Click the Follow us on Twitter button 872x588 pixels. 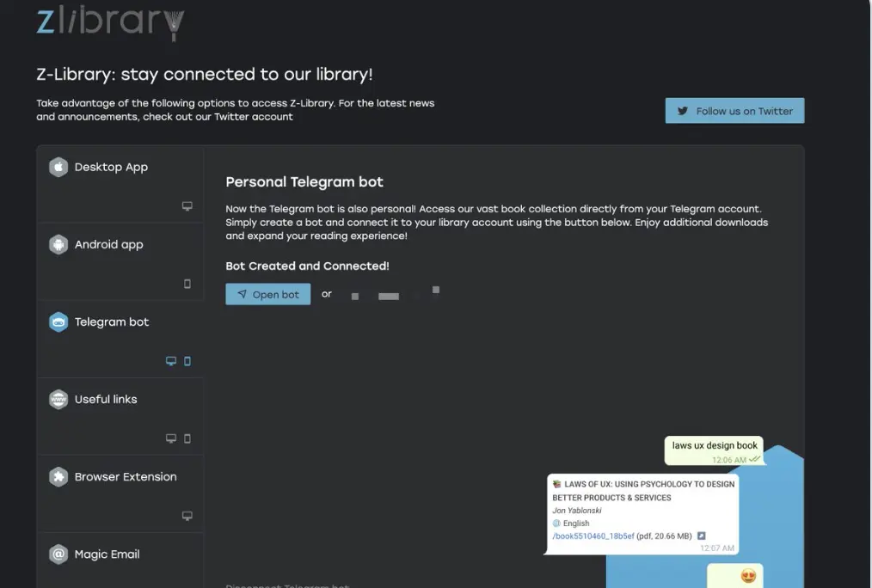(734, 111)
